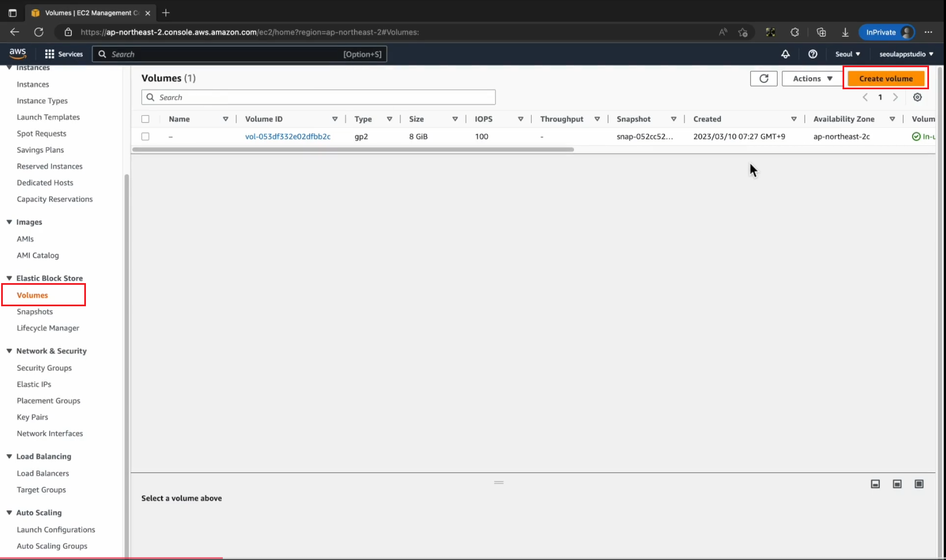Click the details panel resize handle
The height and width of the screenshot is (560, 946).
(499, 483)
